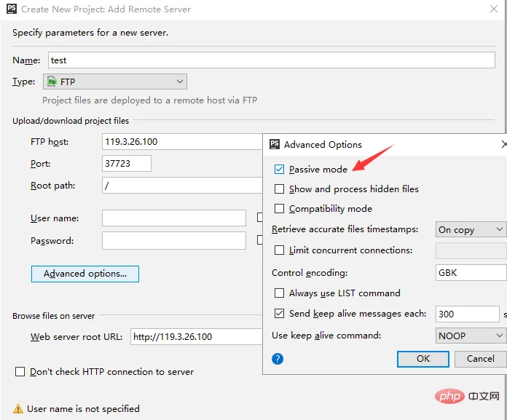Focus the Port field showing 37723
This screenshot has width=507, height=420.
(127, 164)
